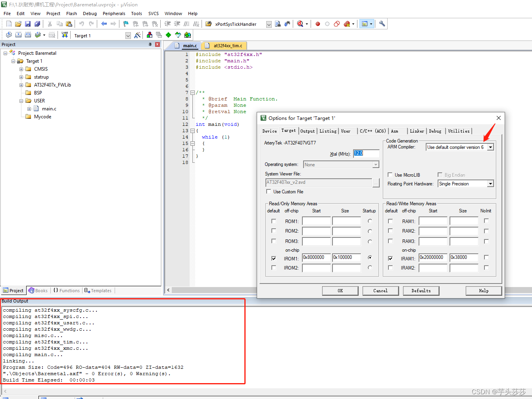
Task: Switch to the Functions panel tab
Action: (x=66, y=291)
